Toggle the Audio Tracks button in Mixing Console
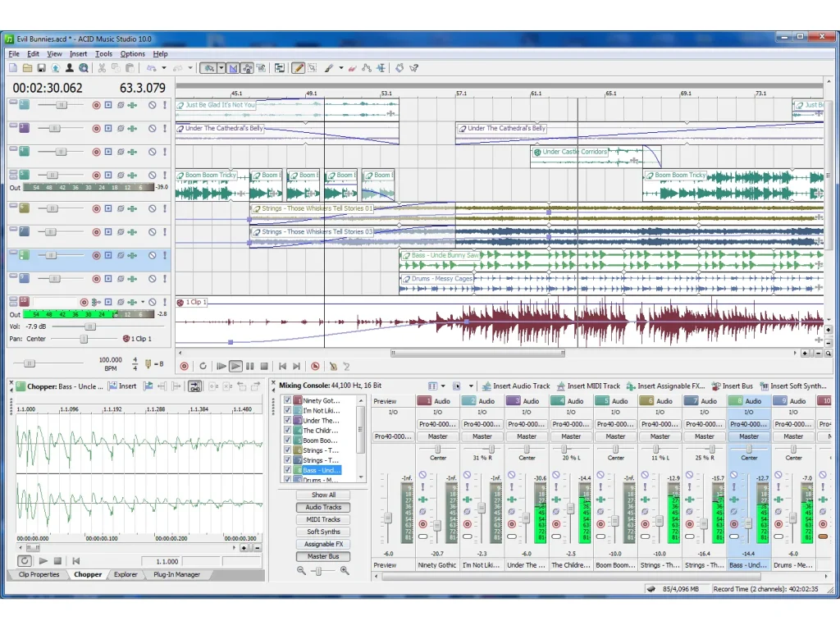Image resolution: width=840 pixels, height=630 pixels. coord(323,507)
